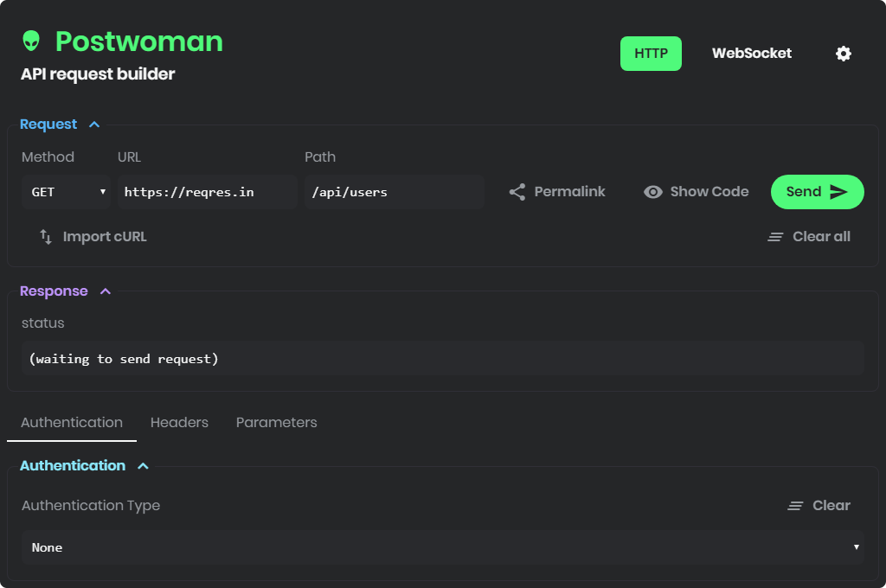This screenshot has width=886, height=588.
Task: Click the Clear icon in Authentication panel
Action: 795,505
